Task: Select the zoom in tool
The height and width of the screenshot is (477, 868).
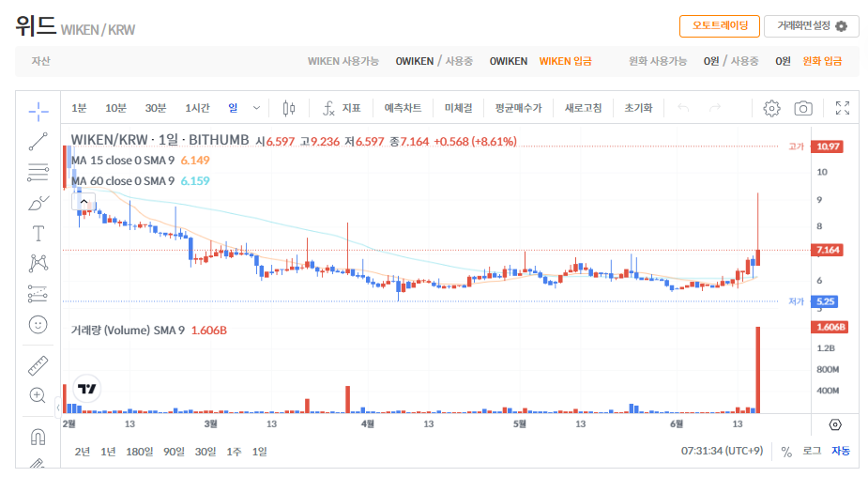Action: [38, 395]
